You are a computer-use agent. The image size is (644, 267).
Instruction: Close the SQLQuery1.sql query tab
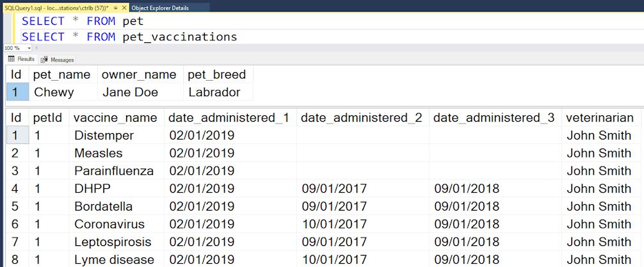pos(125,8)
